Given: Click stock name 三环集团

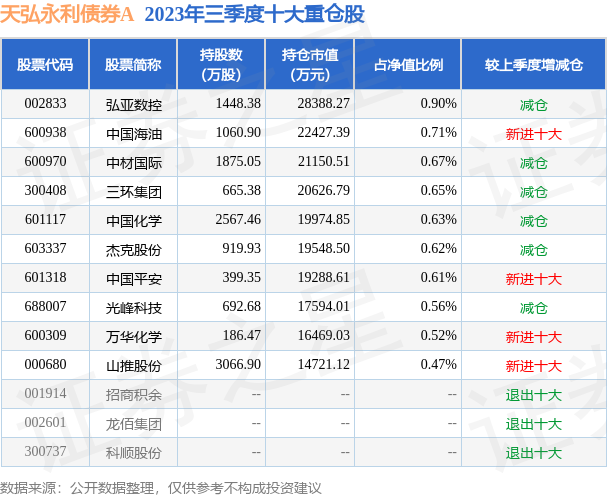Looking at the screenshot, I should coord(134,192).
